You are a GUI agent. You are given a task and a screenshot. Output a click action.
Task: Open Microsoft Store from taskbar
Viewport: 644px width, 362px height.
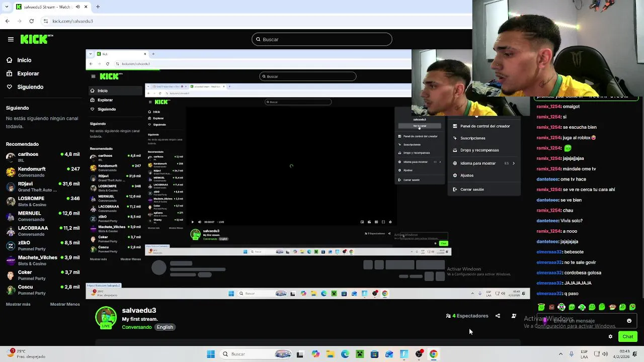click(374, 354)
